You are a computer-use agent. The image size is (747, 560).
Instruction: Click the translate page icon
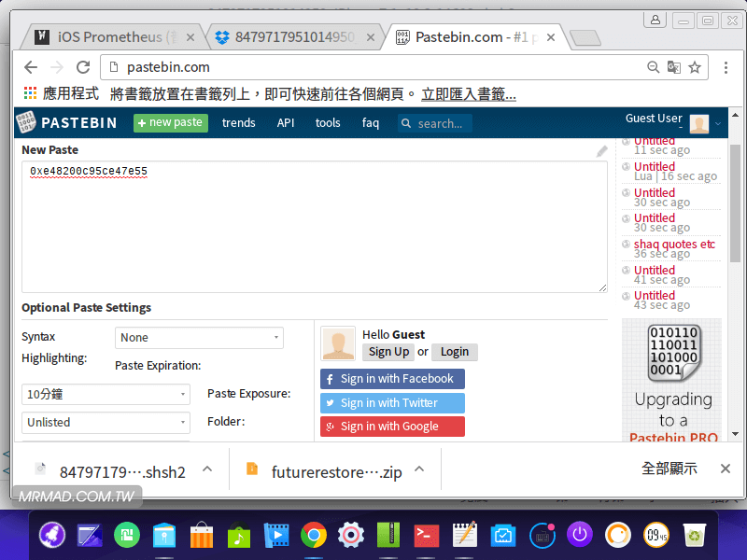(673, 67)
